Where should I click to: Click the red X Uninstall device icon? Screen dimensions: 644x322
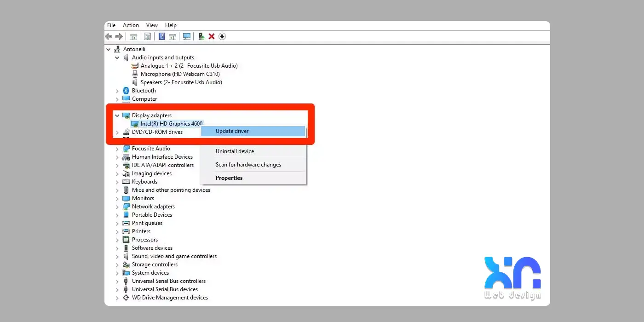212,36
